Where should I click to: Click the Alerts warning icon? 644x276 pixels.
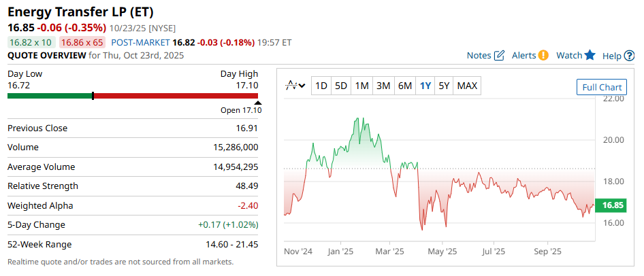coord(543,56)
